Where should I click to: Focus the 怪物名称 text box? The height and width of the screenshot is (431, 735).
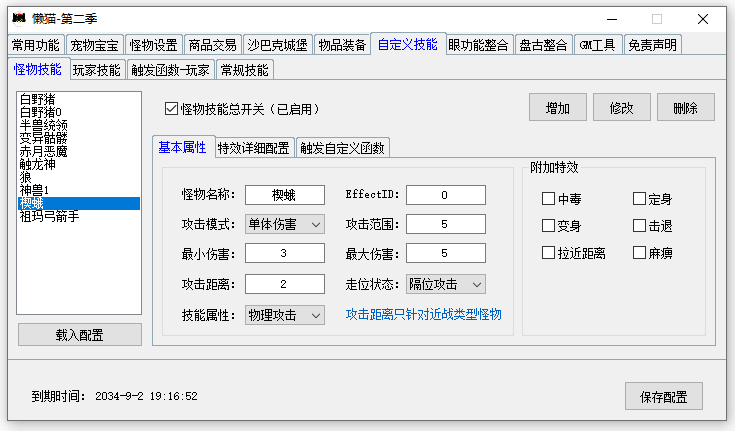coord(285,195)
